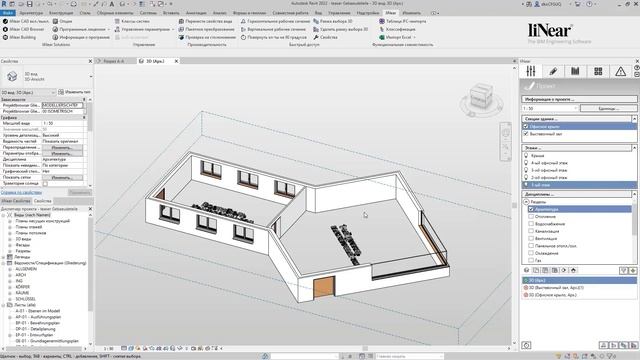The width and height of the screenshot is (640, 360).
Task: Open scale 1:50 dropdown in liNear panel
Action: point(550,108)
